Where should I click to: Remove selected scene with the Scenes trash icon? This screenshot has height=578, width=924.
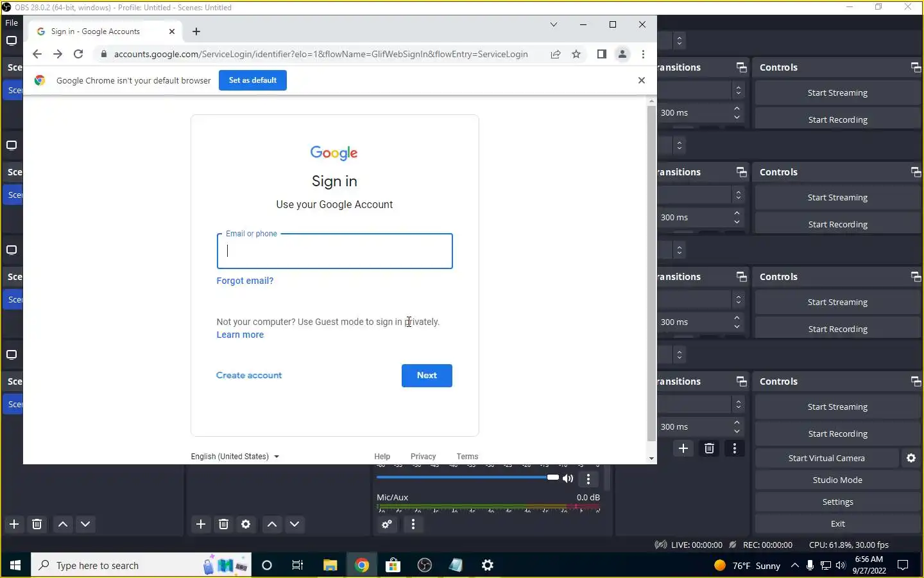(x=37, y=524)
